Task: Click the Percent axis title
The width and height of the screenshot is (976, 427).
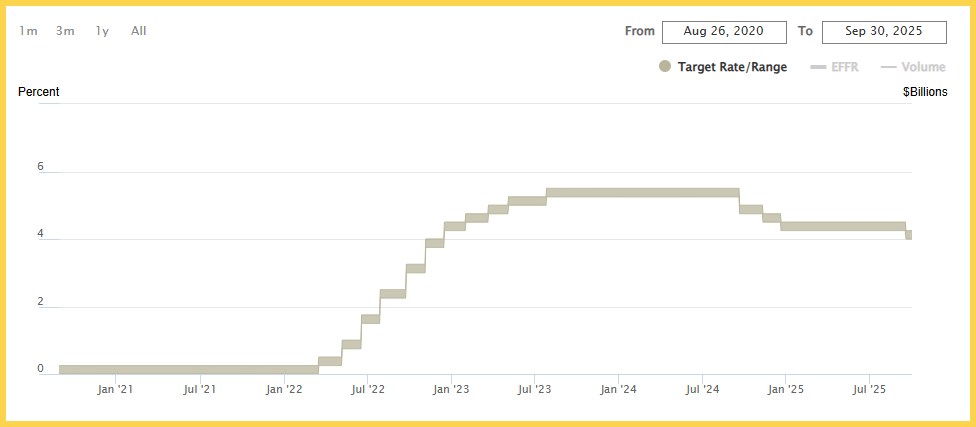Action: [x=39, y=92]
